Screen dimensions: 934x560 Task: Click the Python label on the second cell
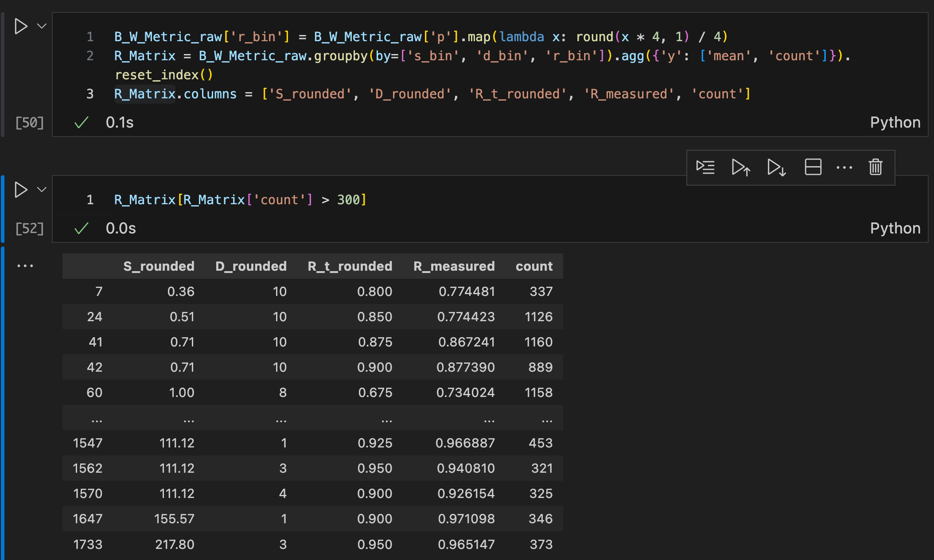(895, 228)
